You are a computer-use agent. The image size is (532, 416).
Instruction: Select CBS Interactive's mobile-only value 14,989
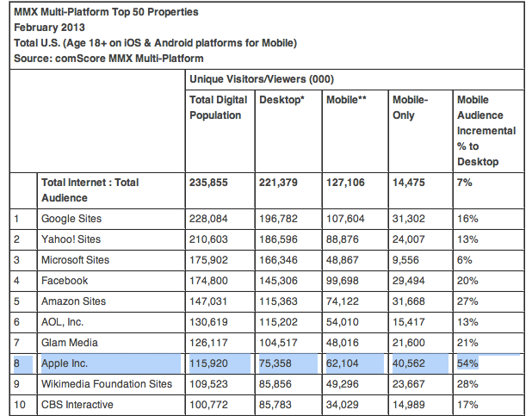[x=409, y=405]
